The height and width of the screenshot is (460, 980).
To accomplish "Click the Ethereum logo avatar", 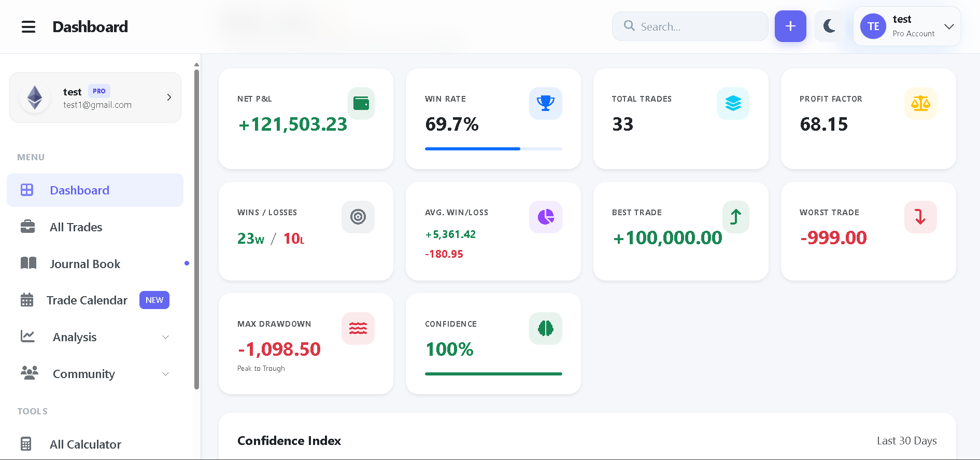I will point(35,97).
